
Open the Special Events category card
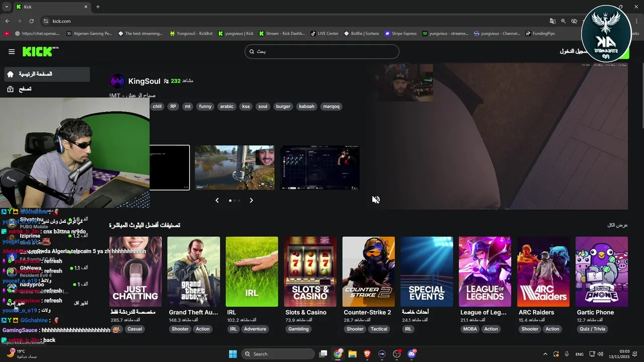[427, 271]
